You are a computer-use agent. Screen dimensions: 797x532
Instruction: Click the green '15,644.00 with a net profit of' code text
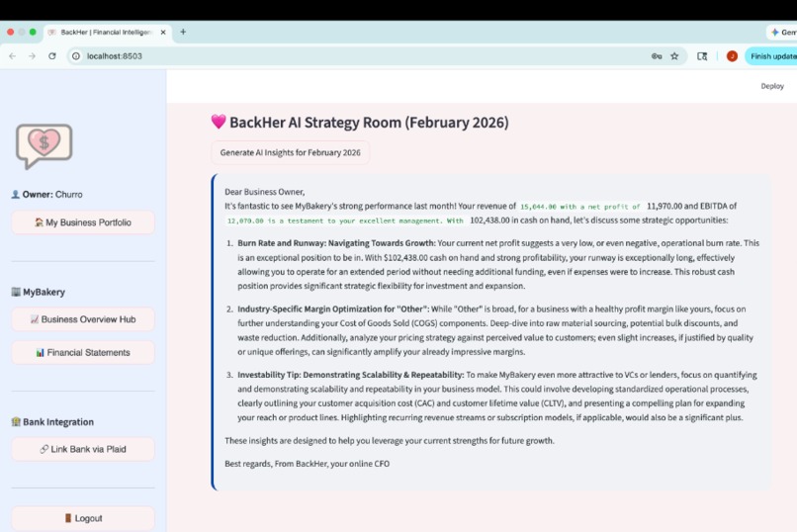pos(580,207)
